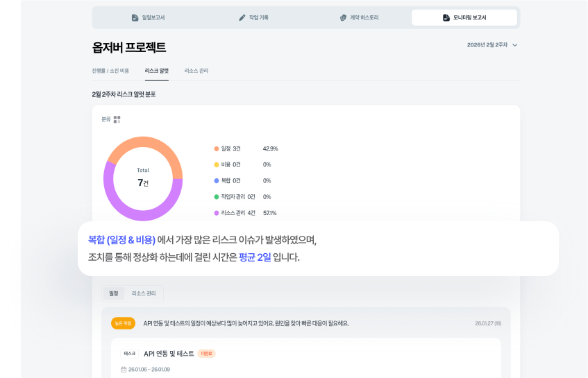Viewport: 588px width, 378px height.
Task: Click the donut chart Total 7건 center
Action: [x=143, y=177]
